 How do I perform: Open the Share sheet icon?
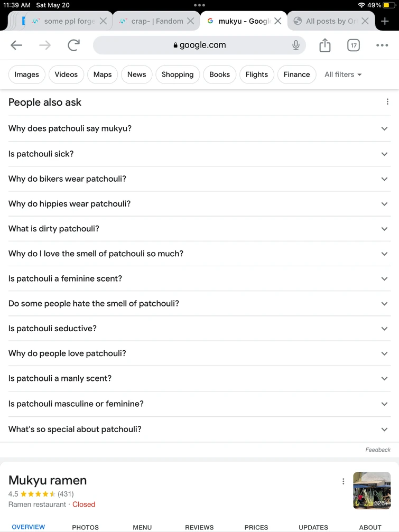[x=324, y=45]
